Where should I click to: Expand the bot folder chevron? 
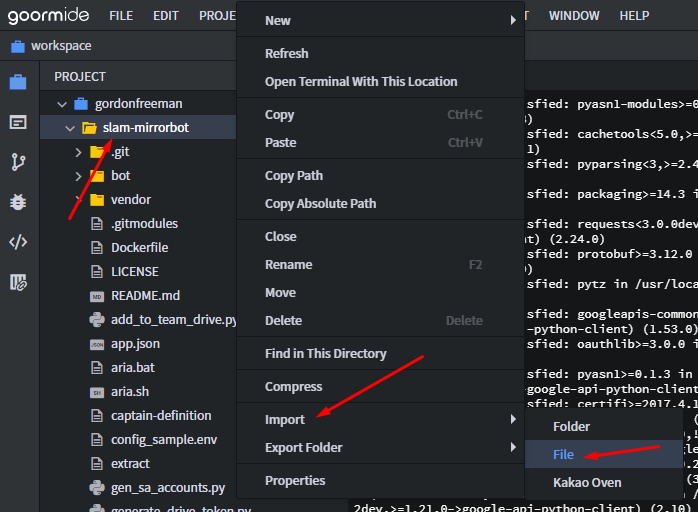pos(79,176)
